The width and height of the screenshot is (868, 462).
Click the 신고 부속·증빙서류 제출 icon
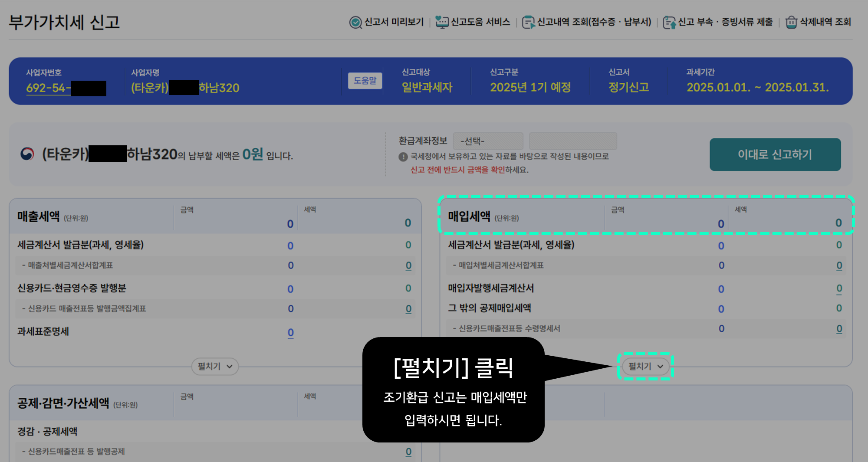(669, 22)
